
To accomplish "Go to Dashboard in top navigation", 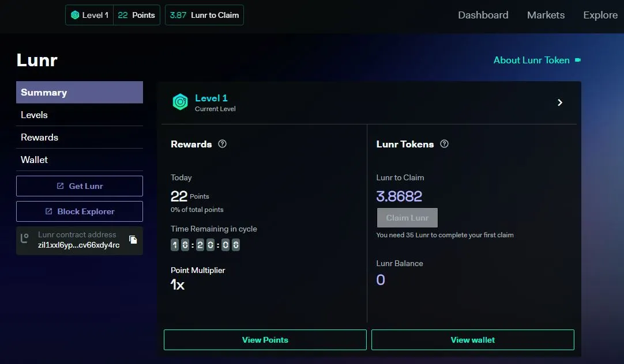I will coord(483,15).
